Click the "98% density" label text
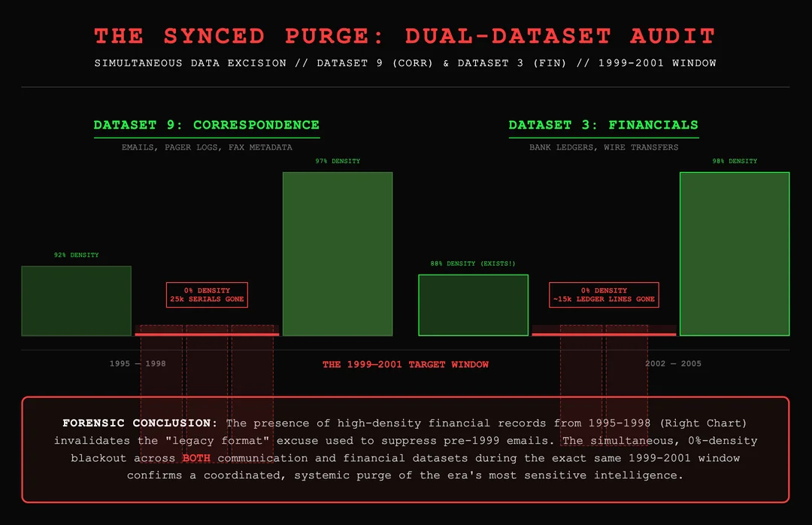The image size is (812, 525). point(735,161)
